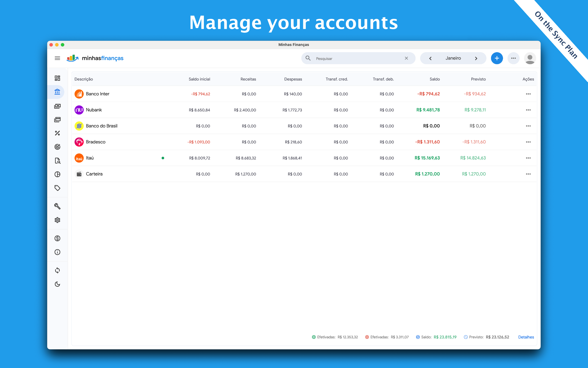Screen dimensions: 588x368
Task: Open the pie chart reports icon
Action: coord(57,174)
